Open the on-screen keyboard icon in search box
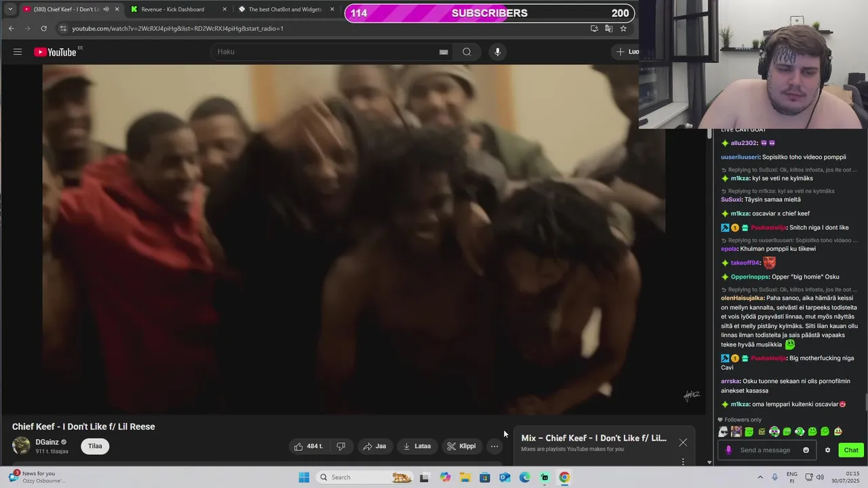 point(443,52)
